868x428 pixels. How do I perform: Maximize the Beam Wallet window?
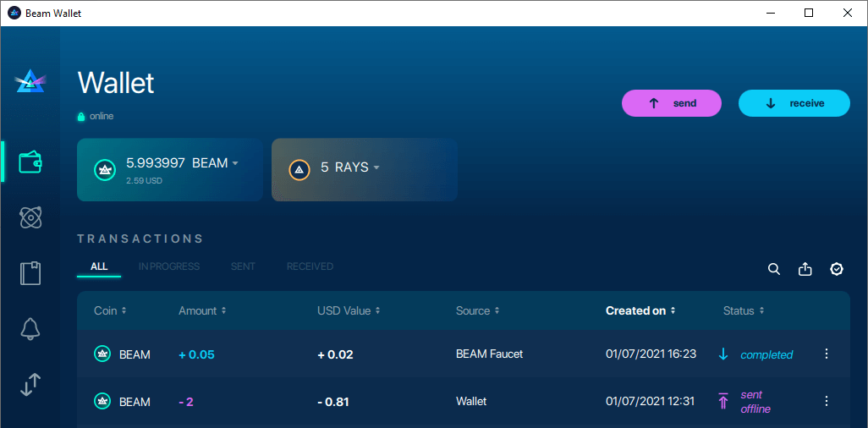tap(809, 13)
